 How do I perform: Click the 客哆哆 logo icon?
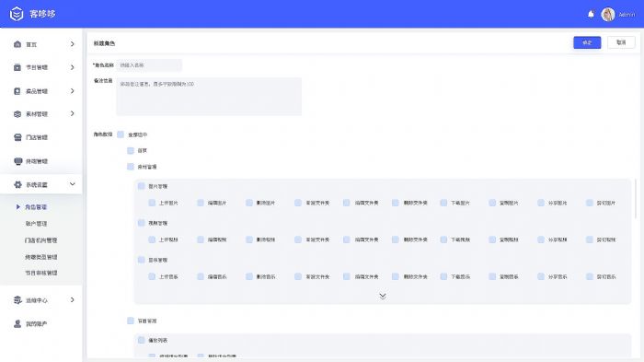pos(17,14)
